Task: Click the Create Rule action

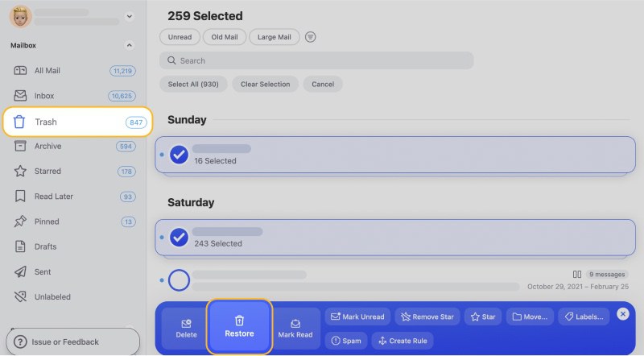Action: [x=402, y=341]
